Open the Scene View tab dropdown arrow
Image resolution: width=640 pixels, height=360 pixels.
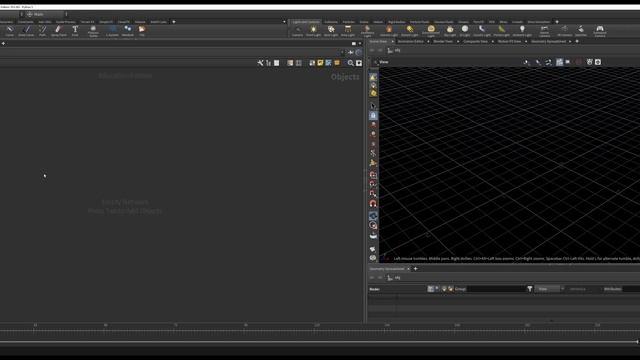(x=392, y=41)
